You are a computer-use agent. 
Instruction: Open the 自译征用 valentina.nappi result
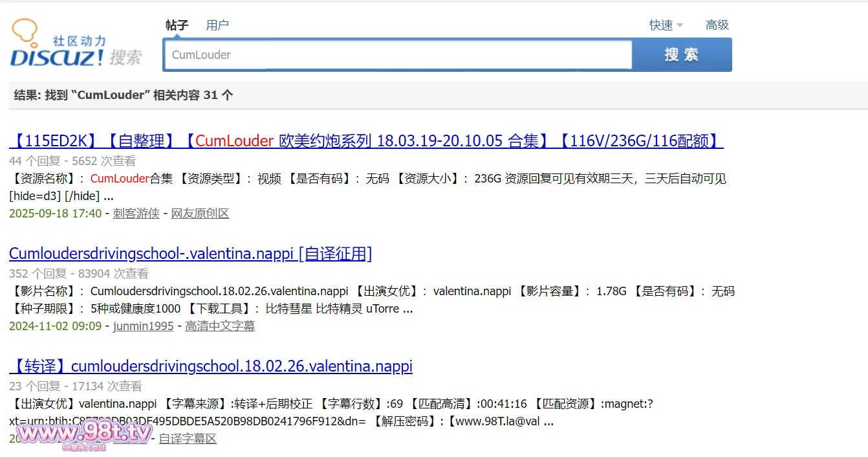point(191,254)
